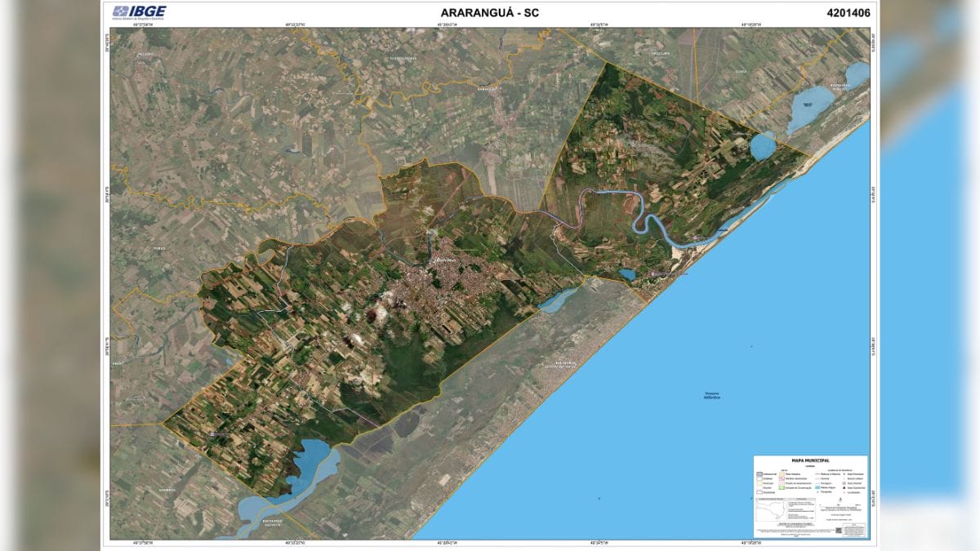Click the Pista de Pouso legend symbol
Viewport: 980px width, 551px height.
pyautogui.click(x=818, y=492)
